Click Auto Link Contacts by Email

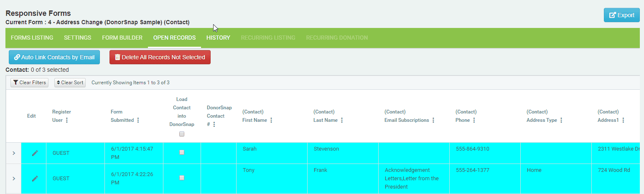tap(54, 57)
